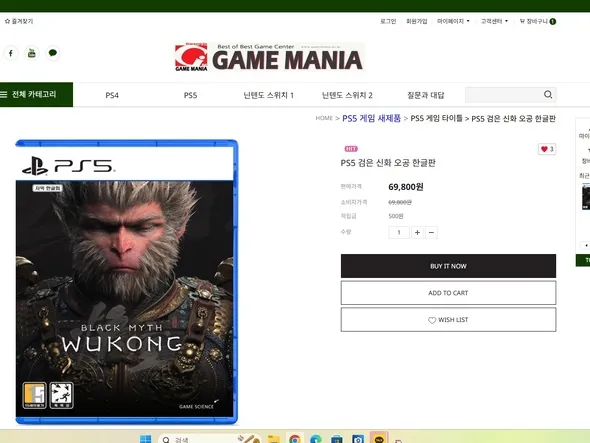Click the pink HIT badge
The image size is (590, 443).
tap(351, 149)
